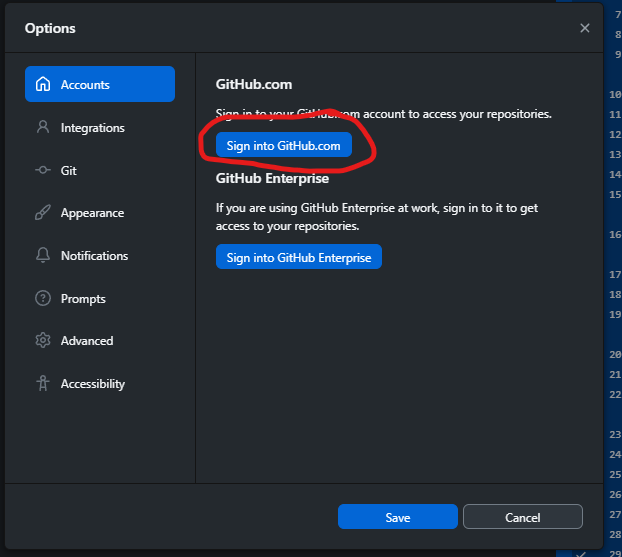Image resolution: width=622 pixels, height=557 pixels.
Task: Open the Accounts settings tab
Action: 100,84
